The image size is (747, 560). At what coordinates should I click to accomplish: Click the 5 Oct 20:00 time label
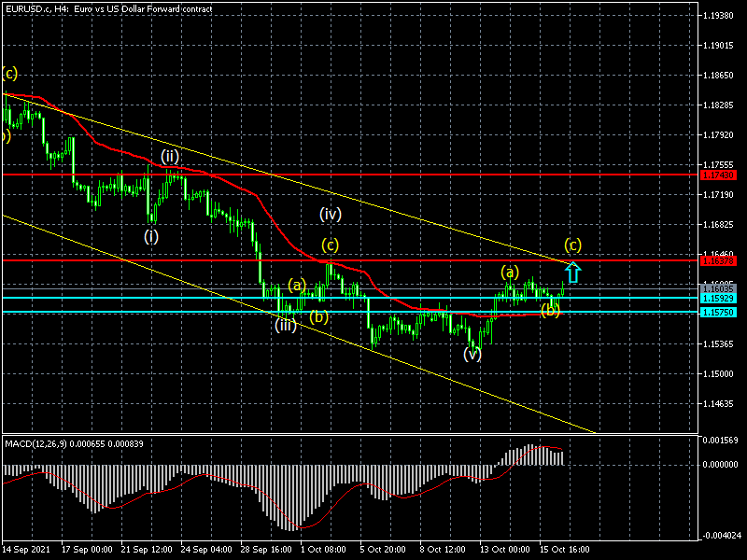[x=383, y=551]
